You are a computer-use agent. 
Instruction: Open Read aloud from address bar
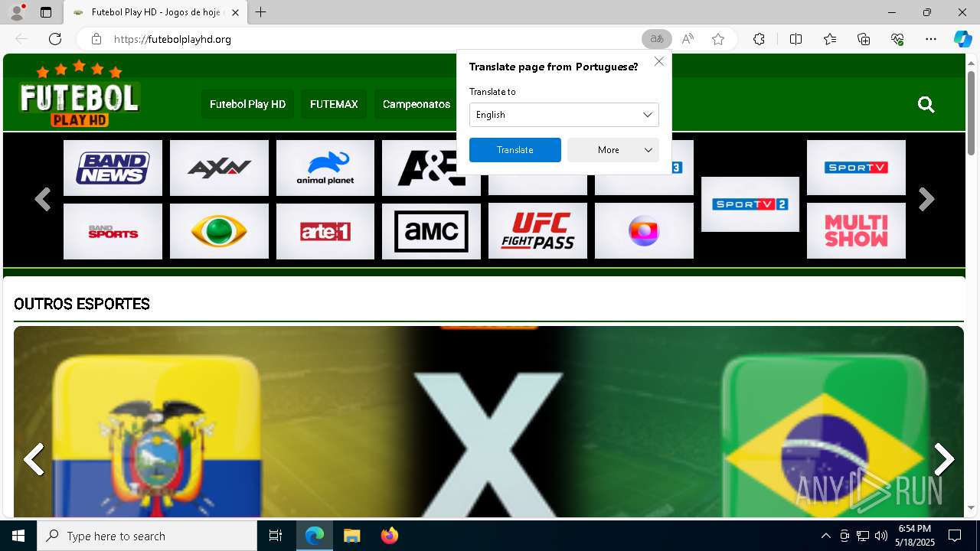tap(688, 39)
